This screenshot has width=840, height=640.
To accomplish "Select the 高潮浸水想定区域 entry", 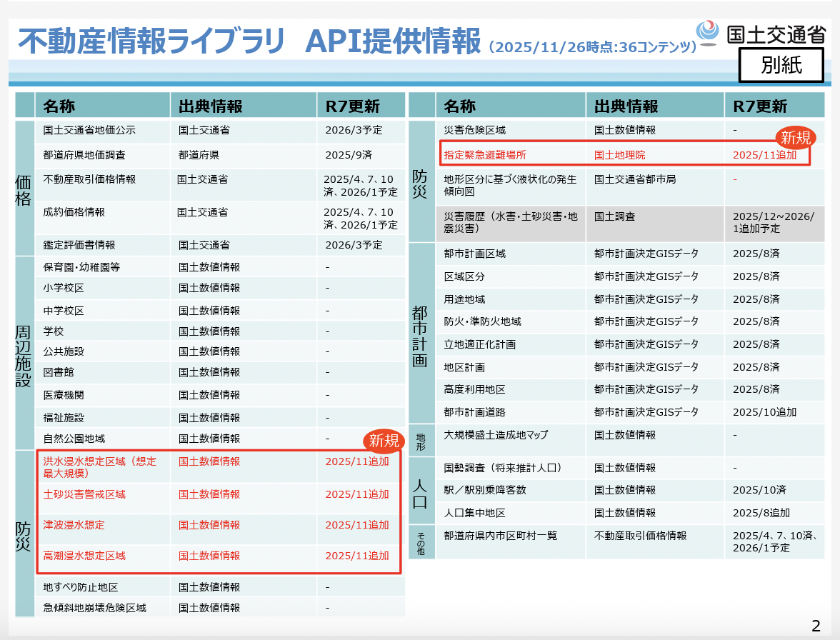I will [x=84, y=556].
